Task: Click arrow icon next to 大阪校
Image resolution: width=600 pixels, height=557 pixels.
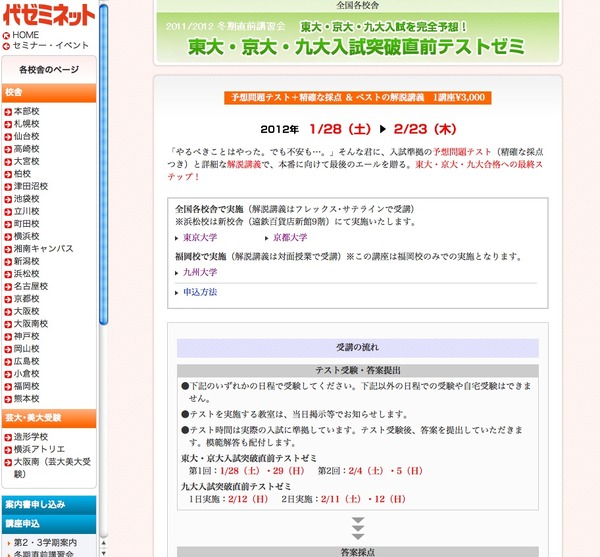Action: [8, 312]
